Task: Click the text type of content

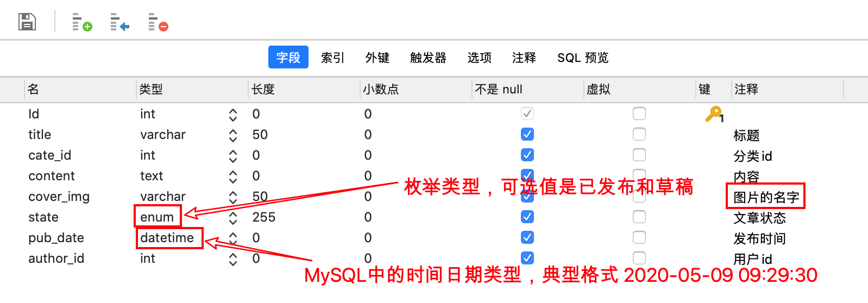Action: click(152, 176)
